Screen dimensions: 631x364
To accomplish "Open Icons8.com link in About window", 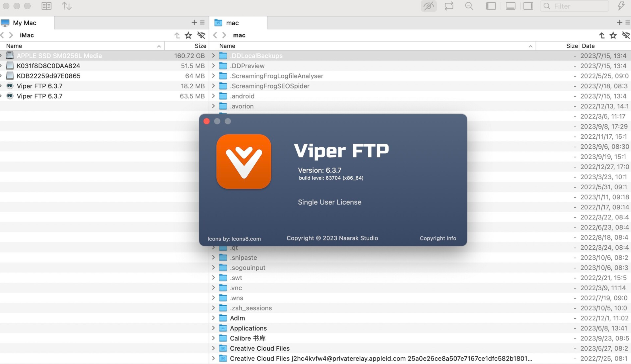I will click(246, 239).
